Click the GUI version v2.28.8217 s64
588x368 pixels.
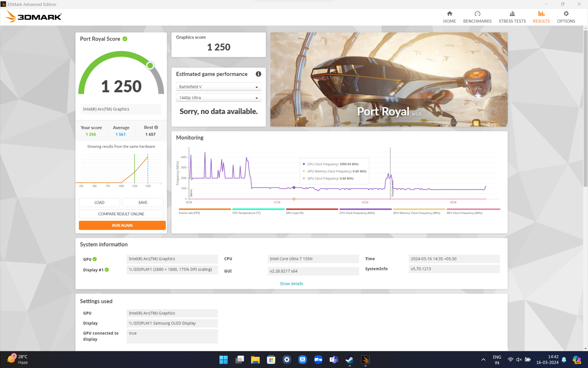click(x=313, y=271)
